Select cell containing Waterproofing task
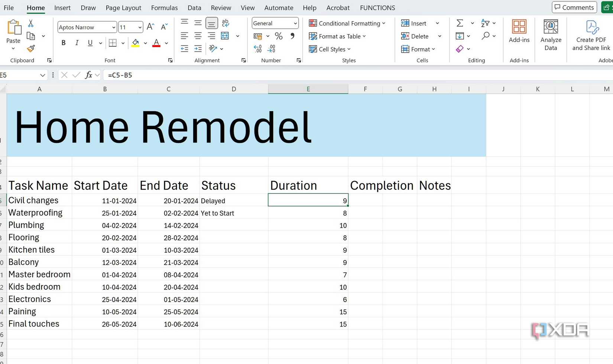 (x=35, y=213)
